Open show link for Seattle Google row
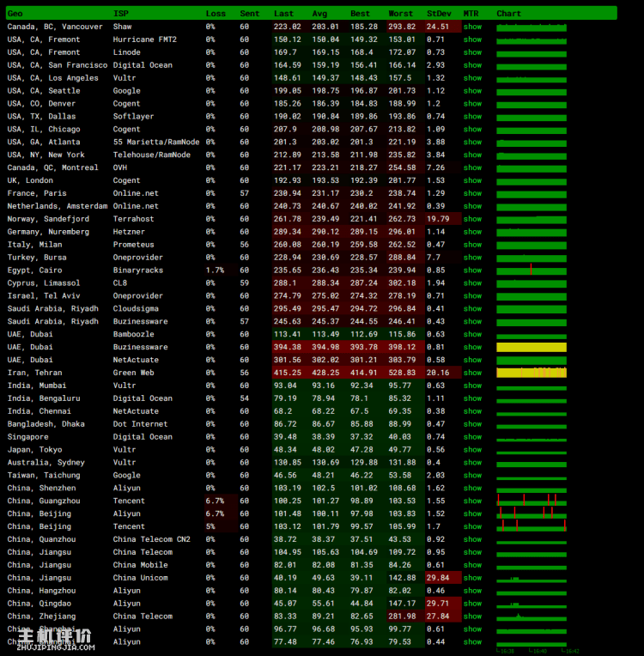 (x=472, y=91)
